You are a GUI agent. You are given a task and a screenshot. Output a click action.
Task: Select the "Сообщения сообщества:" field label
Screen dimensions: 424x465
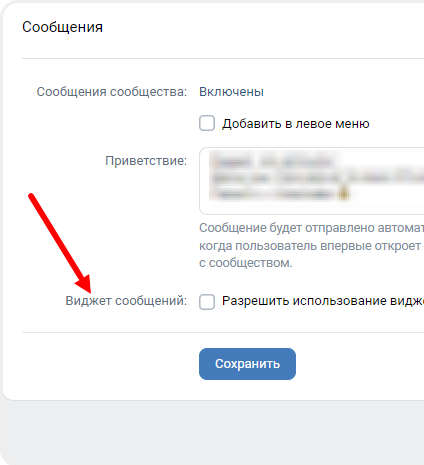(x=112, y=92)
